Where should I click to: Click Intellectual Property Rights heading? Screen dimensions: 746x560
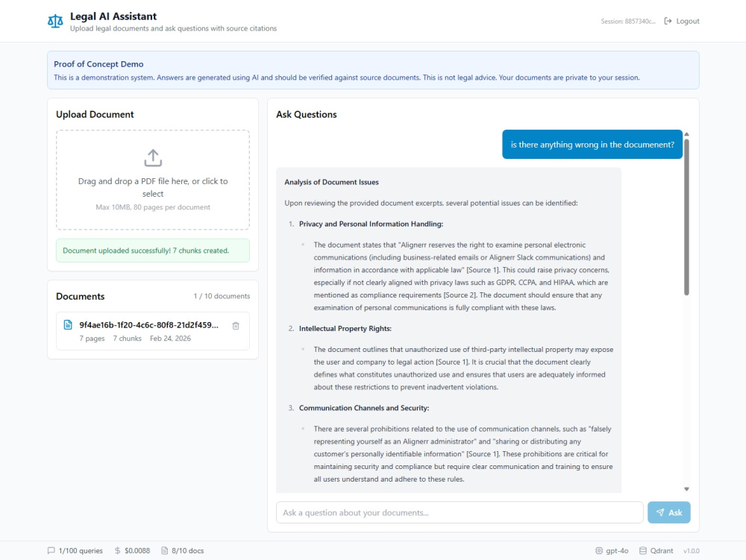345,329
